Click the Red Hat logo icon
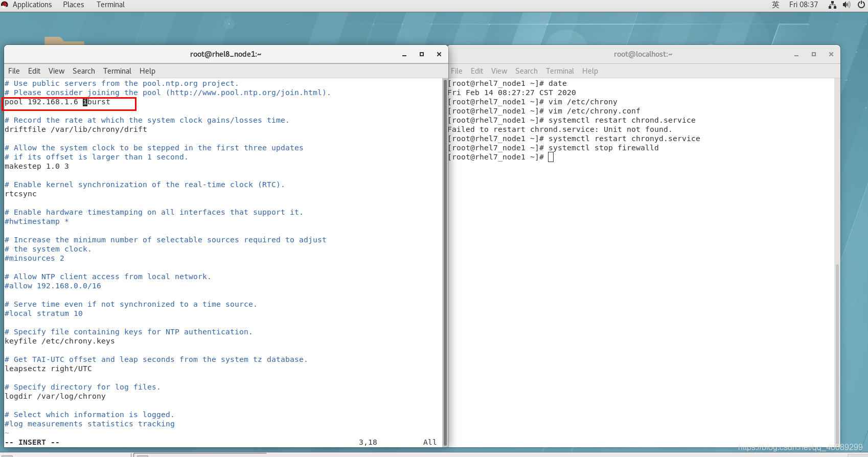 (5, 5)
